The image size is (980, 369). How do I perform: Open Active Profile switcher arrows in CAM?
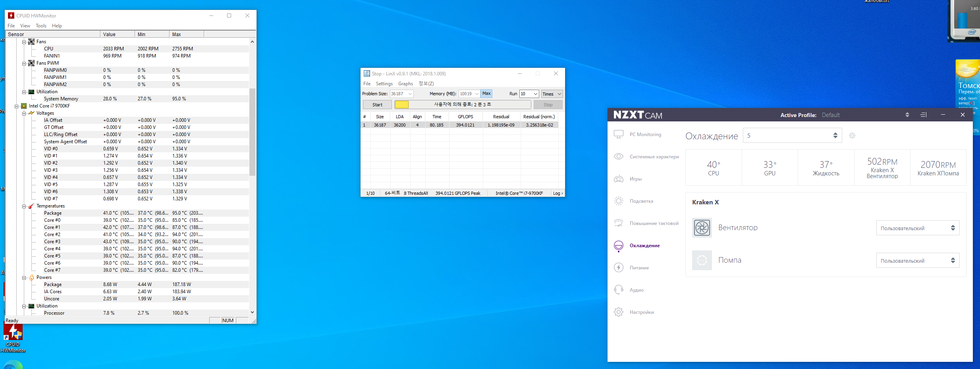pos(907,115)
